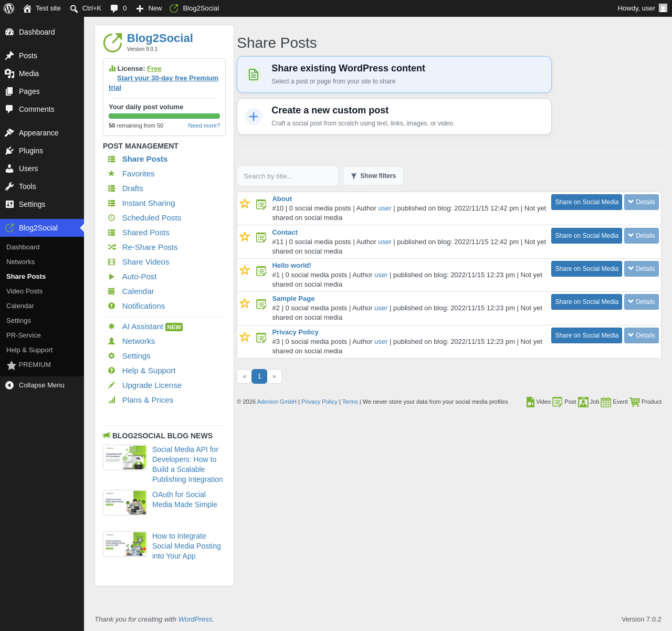Open Appearance in the WordPress sidebar
Screen dimensions: 672x631
pyautogui.click(x=42, y=133)
